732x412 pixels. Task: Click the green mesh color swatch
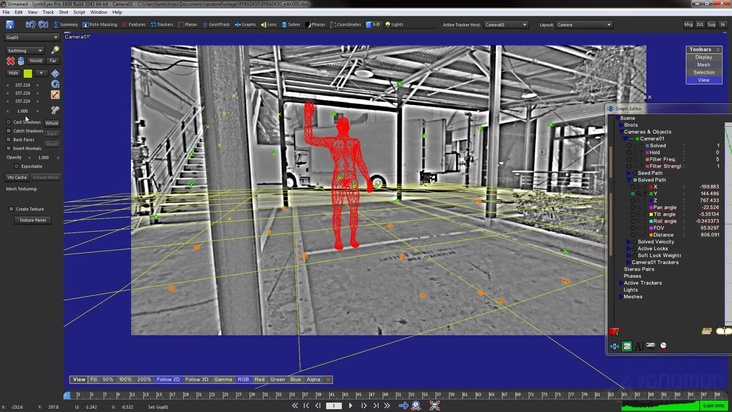tap(29, 73)
